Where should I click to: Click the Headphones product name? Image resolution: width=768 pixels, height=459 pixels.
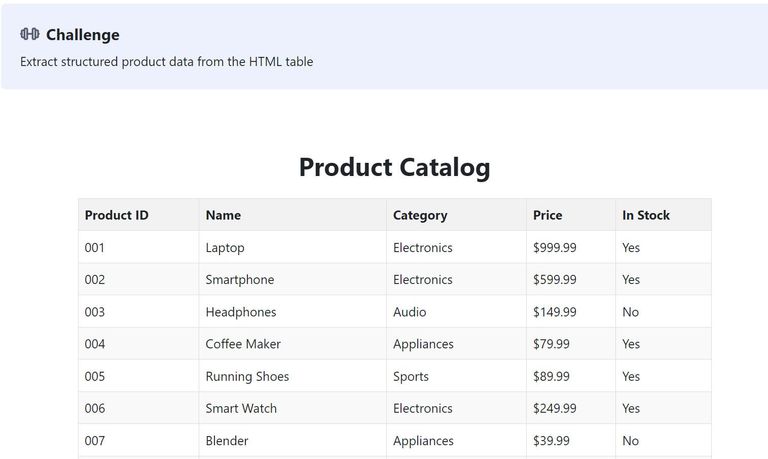coord(240,312)
